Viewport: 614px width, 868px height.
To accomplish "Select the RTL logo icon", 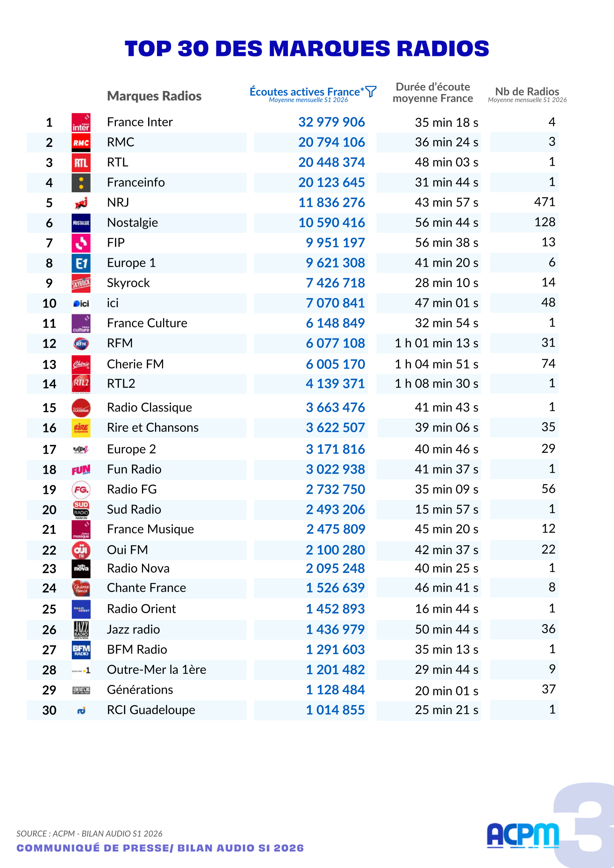I will click(x=81, y=163).
